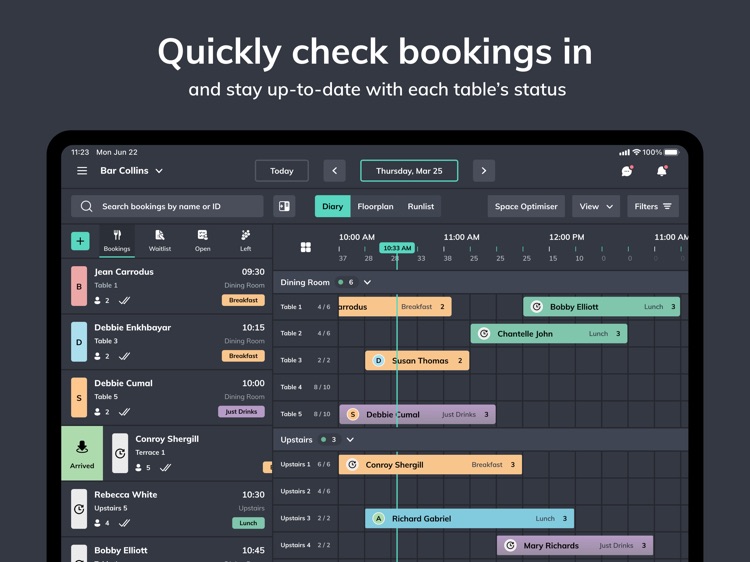Viewport: 750px width, 562px height.
Task: Add a new booking with plus button
Action: pos(80,241)
